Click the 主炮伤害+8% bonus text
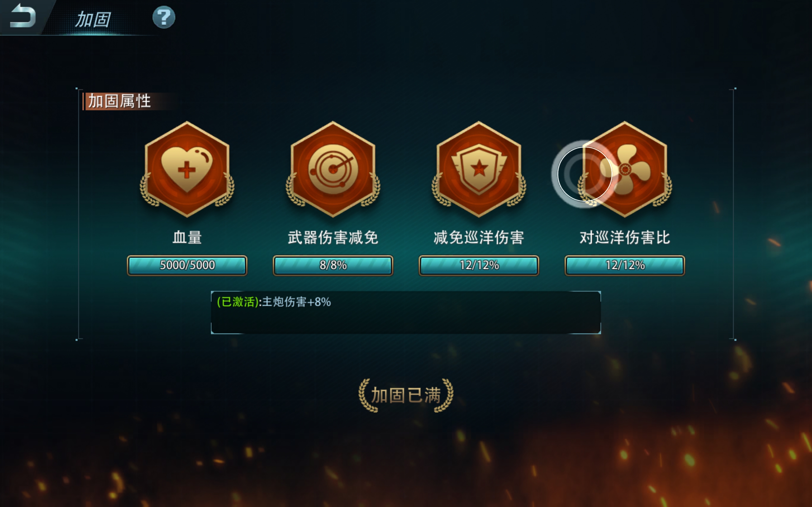This screenshot has width=812, height=507. 296,302
